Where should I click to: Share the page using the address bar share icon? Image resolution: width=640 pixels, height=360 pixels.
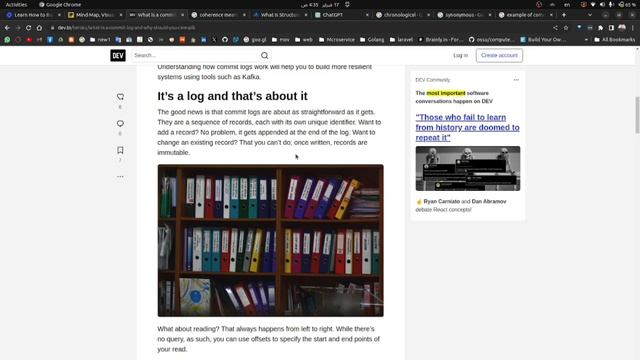pos(555,28)
